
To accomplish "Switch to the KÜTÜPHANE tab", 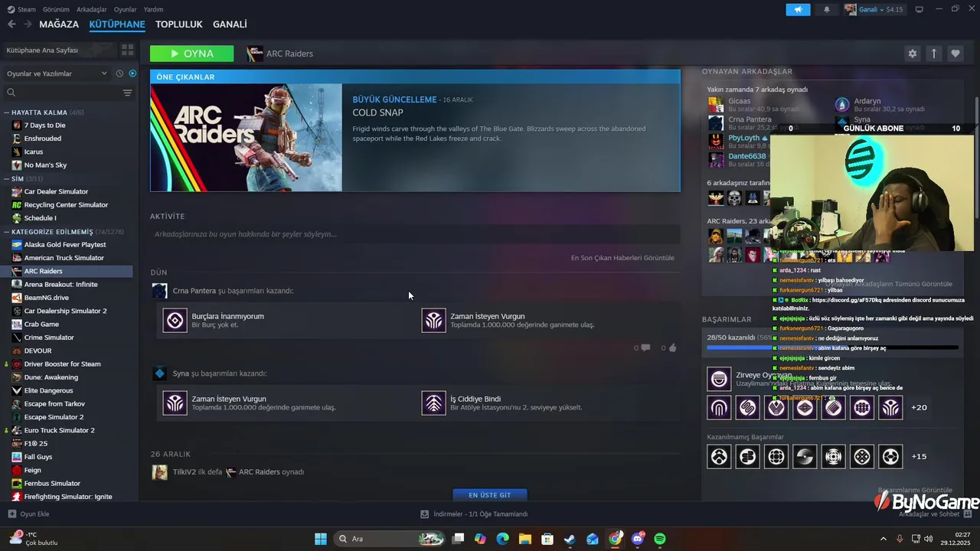I will (117, 24).
